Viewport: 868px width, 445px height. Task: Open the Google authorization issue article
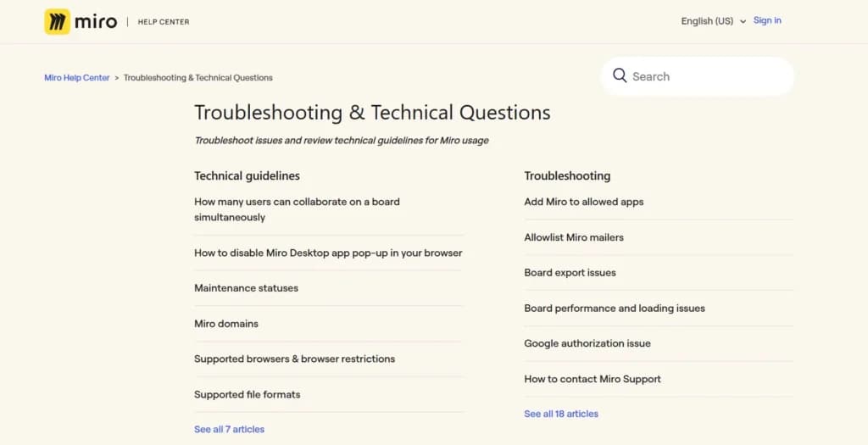coord(587,344)
